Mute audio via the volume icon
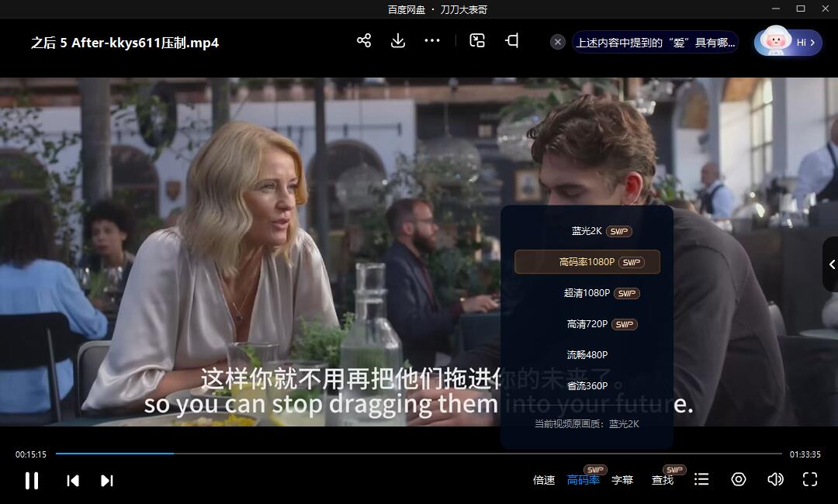This screenshot has height=504, width=838. click(x=774, y=479)
